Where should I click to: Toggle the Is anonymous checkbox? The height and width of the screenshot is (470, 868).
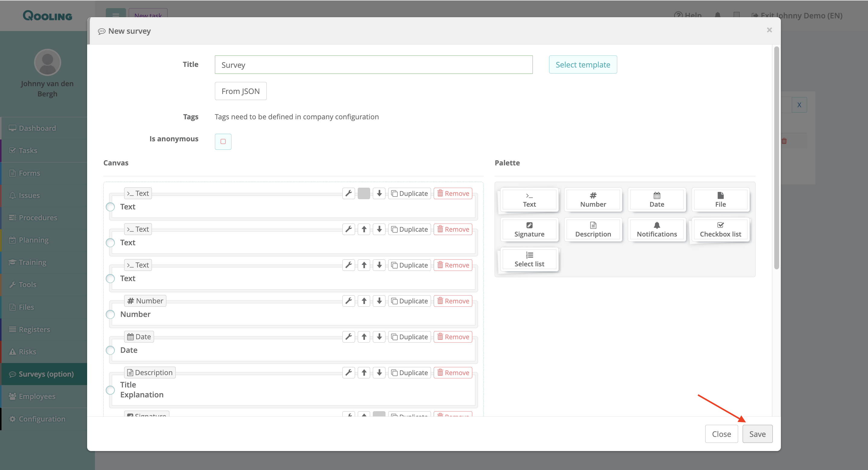223,142
